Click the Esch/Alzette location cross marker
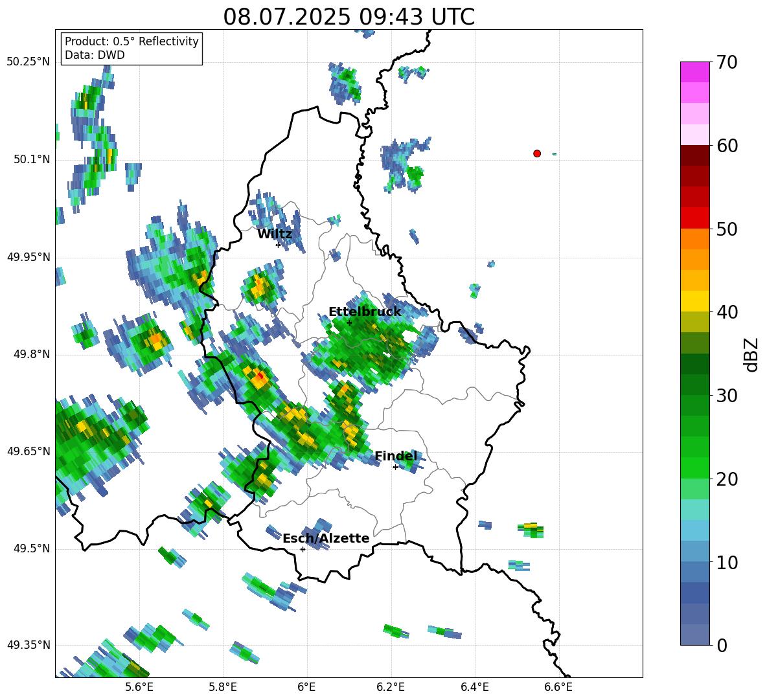767x700 pixels. tap(303, 549)
